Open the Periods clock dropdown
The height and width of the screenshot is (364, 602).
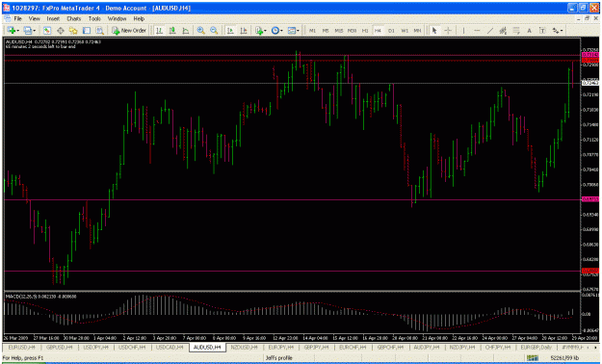[x=276, y=31]
